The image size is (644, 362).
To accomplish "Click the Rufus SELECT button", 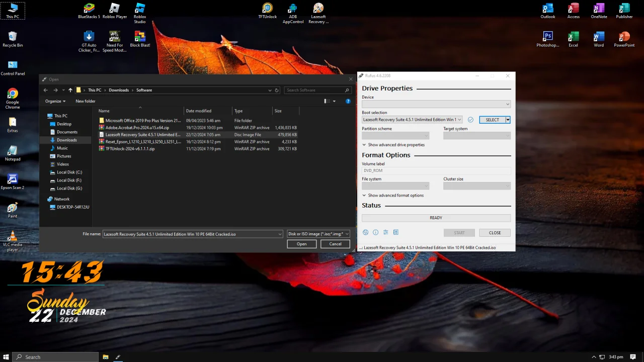I will click(x=492, y=120).
